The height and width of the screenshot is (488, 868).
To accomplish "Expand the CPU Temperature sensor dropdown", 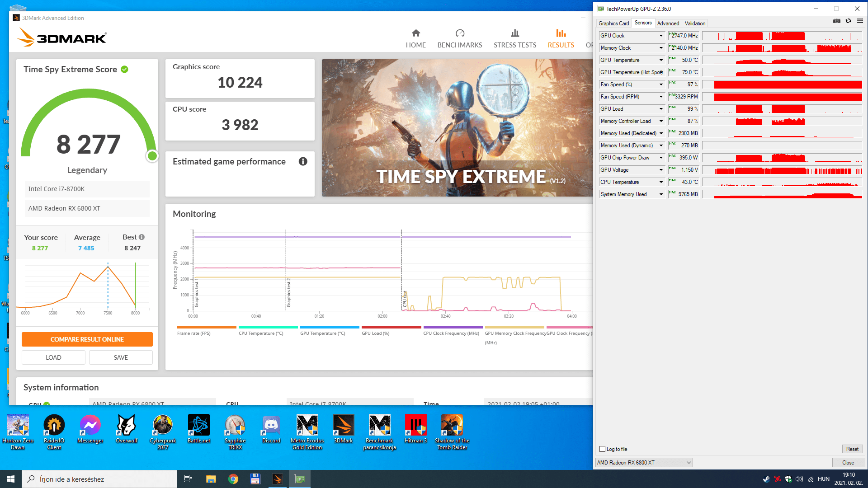I will pos(661,182).
